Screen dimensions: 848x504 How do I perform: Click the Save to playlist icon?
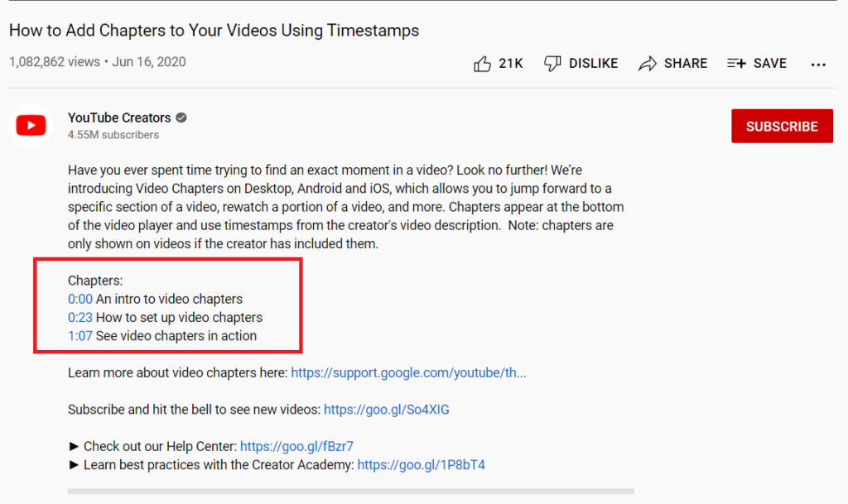click(x=736, y=63)
